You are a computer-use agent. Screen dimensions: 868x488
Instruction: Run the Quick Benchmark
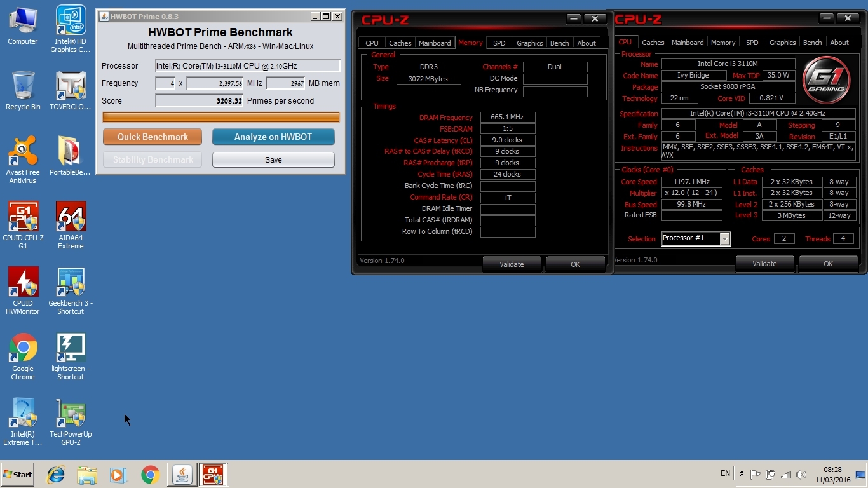click(x=153, y=137)
